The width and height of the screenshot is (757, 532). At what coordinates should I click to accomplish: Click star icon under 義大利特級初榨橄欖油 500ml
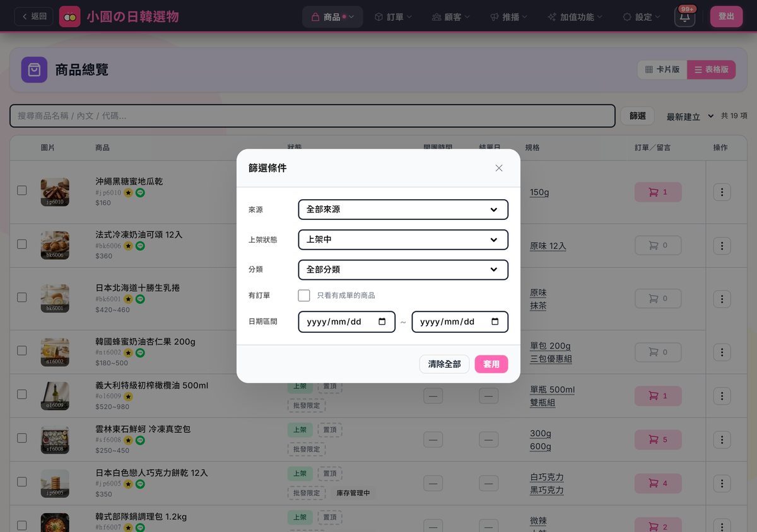tap(128, 396)
